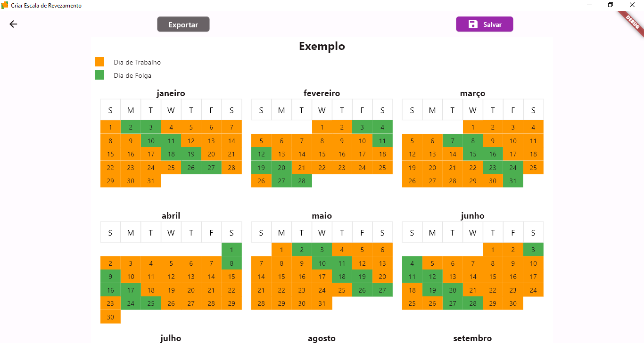Screen dimensions: 644x343
Task: Click the app icon in title bar
Action: pyautogui.click(x=5, y=5)
